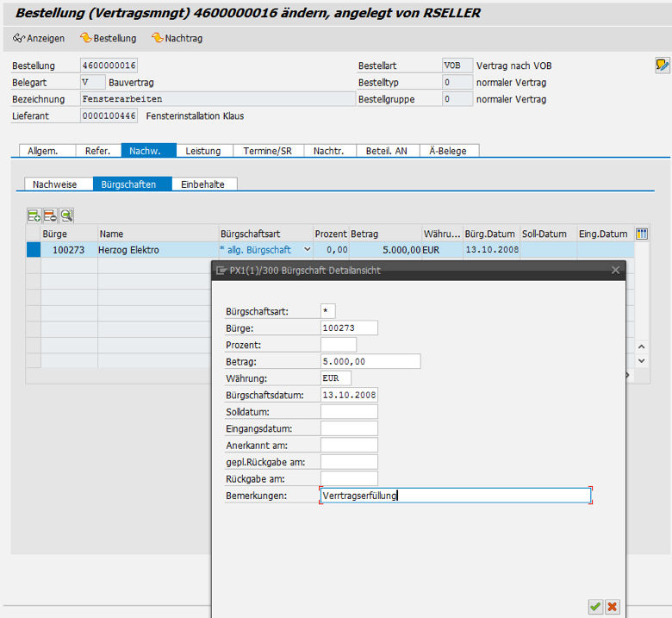Click the insert row icon above table
Viewport: 672px width, 618px height.
pos(34,215)
